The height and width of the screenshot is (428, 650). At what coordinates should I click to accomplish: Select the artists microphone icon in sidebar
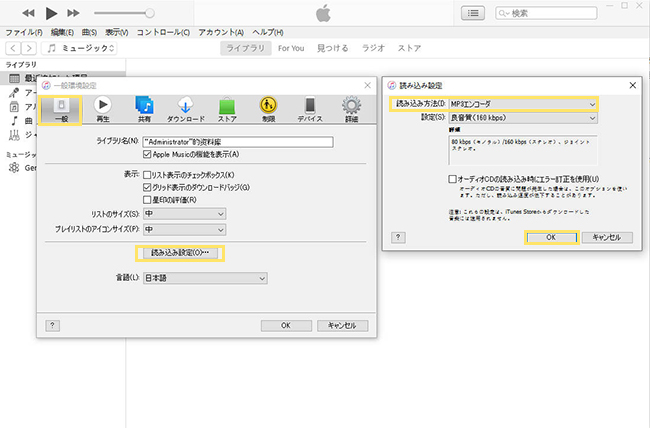(14, 92)
